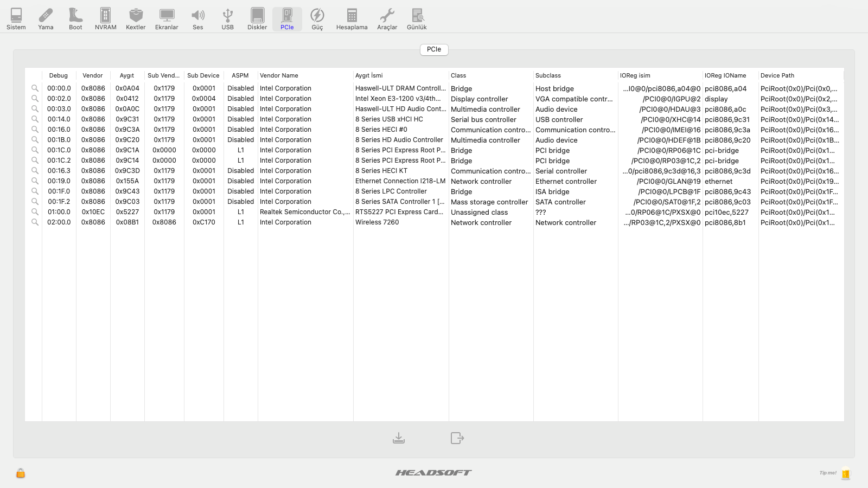The image size is (868, 488).
Task: Open the Hesaplama calculator section
Action: pos(352,19)
